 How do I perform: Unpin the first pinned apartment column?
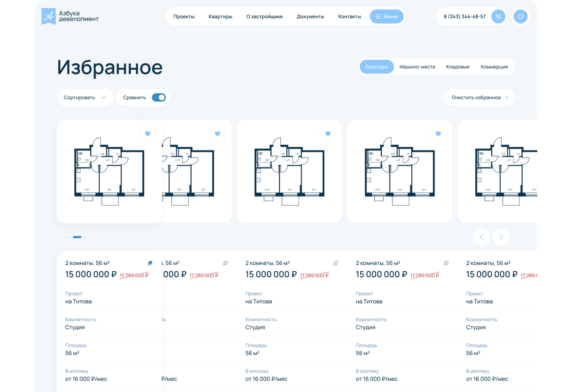pos(150,263)
